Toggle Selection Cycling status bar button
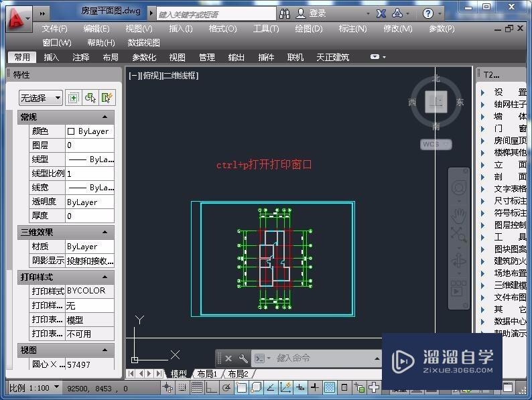This screenshot has height=400, width=532. 359,387
